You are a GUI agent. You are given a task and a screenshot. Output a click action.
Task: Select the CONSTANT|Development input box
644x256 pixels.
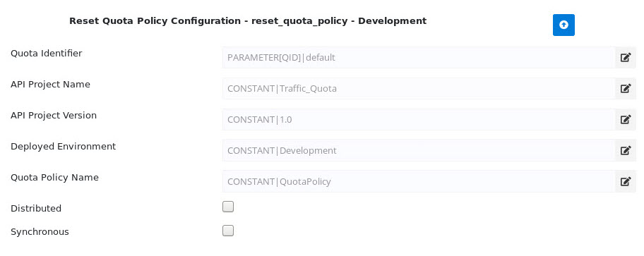pos(419,150)
